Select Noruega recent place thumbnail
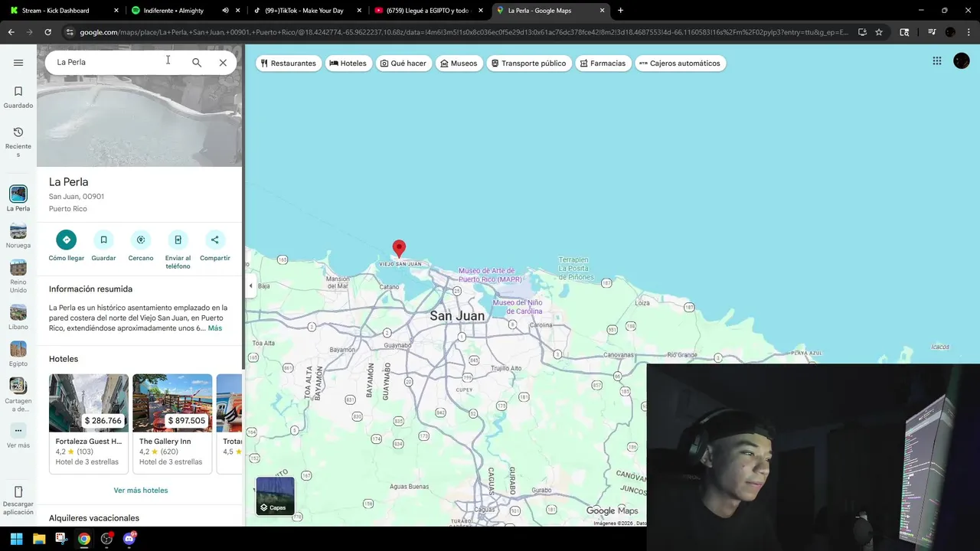This screenshot has width=980, height=551. point(18,235)
